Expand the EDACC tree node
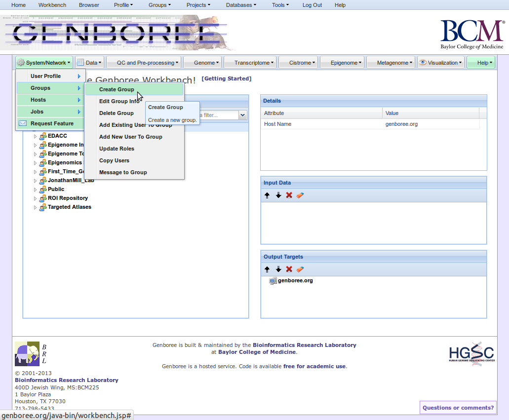The width and height of the screenshot is (509, 420). pos(35,136)
